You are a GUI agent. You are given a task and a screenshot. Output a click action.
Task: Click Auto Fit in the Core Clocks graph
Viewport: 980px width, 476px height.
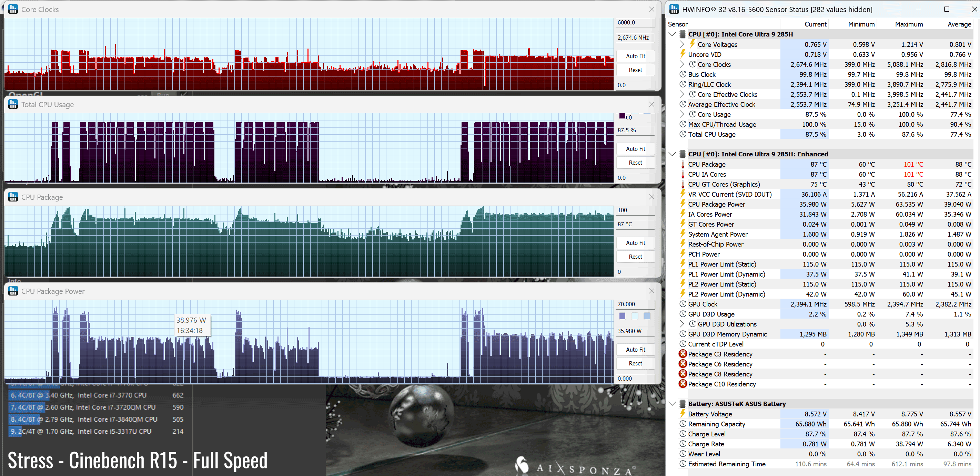[x=635, y=56]
